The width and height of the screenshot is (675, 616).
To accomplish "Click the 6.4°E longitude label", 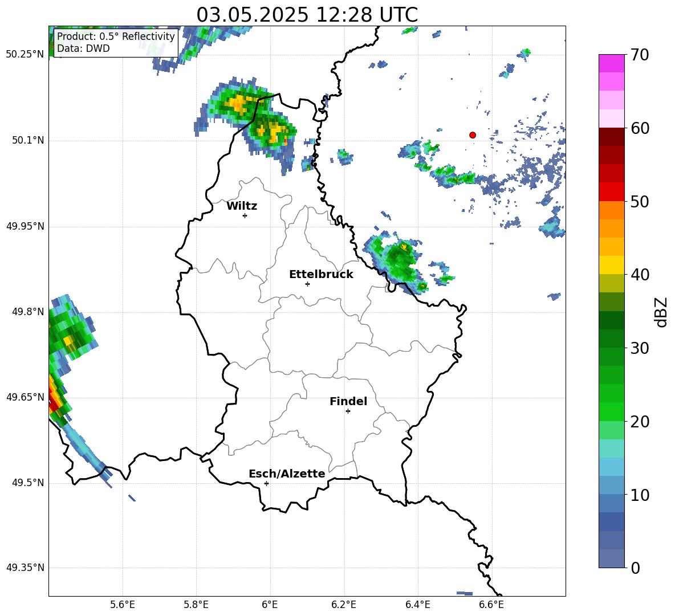I will (x=417, y=605).
